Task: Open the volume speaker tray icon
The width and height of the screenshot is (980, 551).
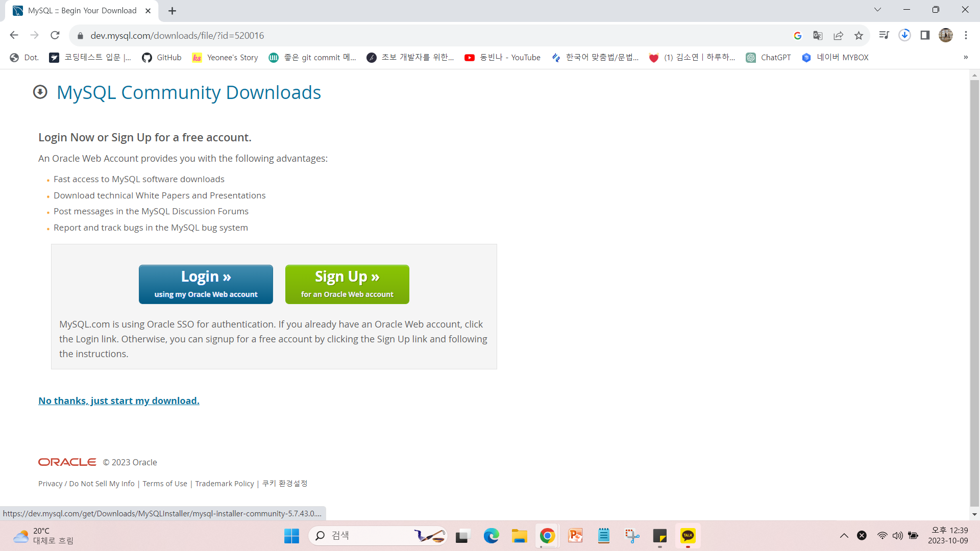Action: [898, 536]
